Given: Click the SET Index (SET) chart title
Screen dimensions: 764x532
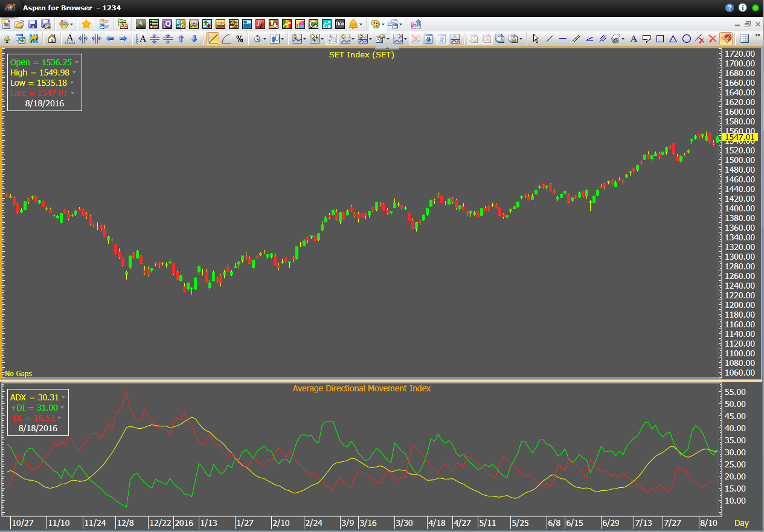Looking at the screenshot, I should coord(361,55).
